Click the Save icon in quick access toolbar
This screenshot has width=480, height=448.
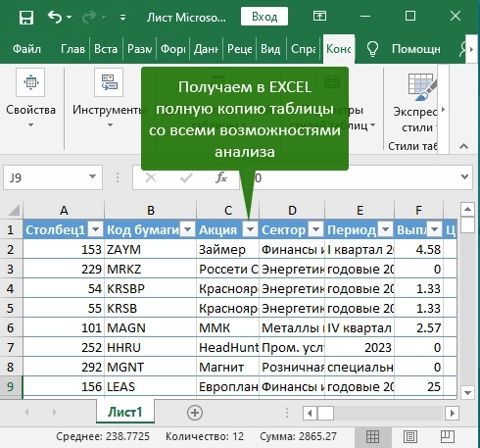pos(26,17)
